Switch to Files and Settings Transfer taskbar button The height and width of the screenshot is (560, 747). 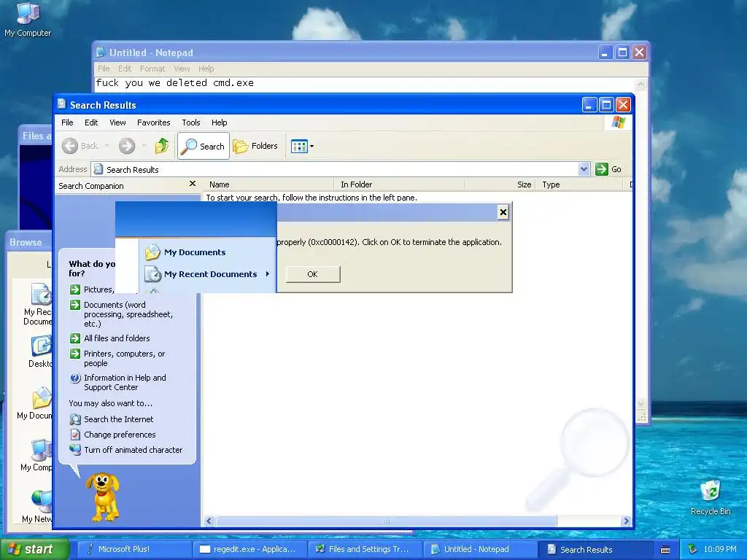[x=365, y=549]
